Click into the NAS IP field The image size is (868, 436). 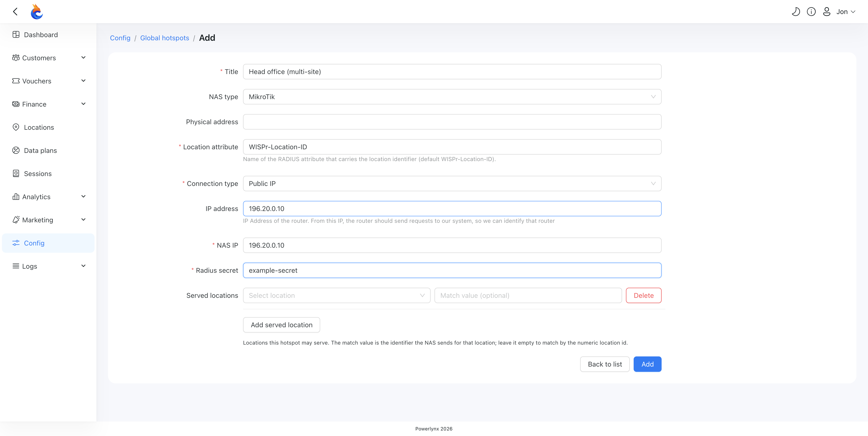(x=452, y=245)
